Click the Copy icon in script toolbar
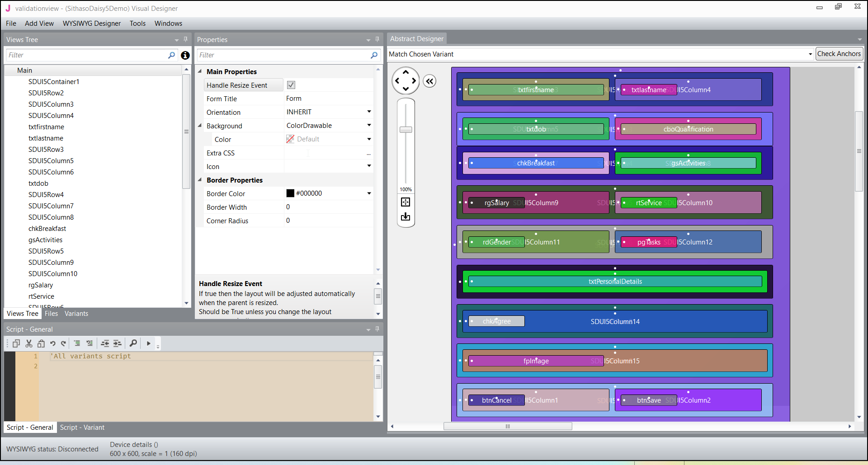The width and height of the screenshot is (868, 465). tap(16, 343)
